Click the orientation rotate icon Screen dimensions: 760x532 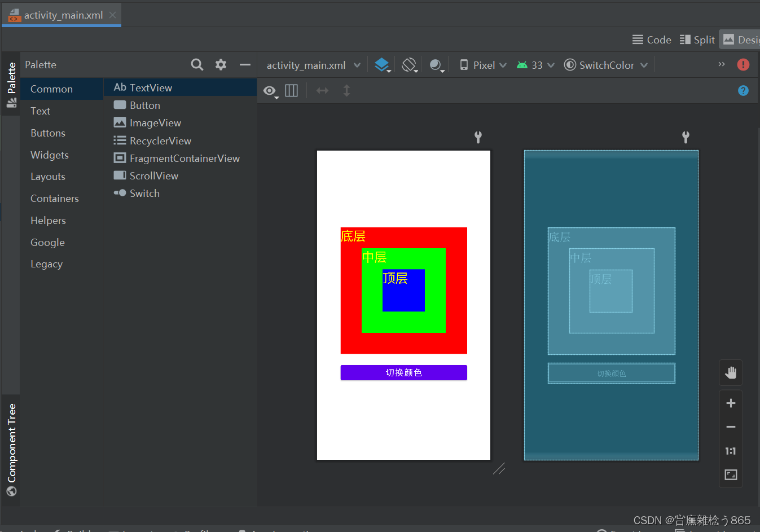tap(409, 64)
